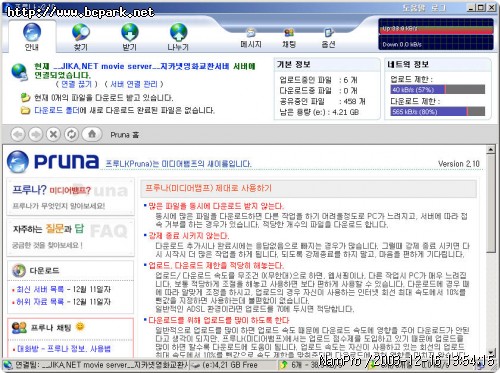Click the connected server globe icon
500x373 pixels.
point(19,72)
